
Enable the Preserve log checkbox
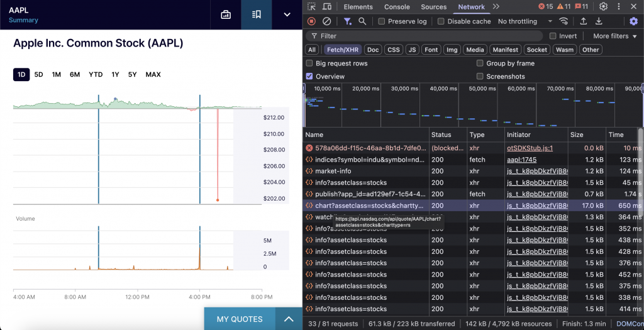382,21
